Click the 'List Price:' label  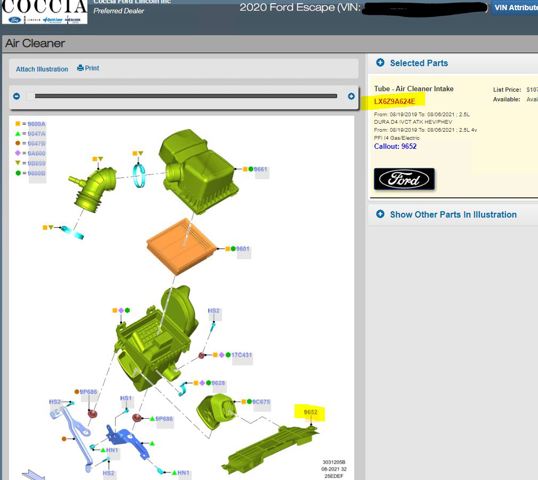tap(507, 90)
